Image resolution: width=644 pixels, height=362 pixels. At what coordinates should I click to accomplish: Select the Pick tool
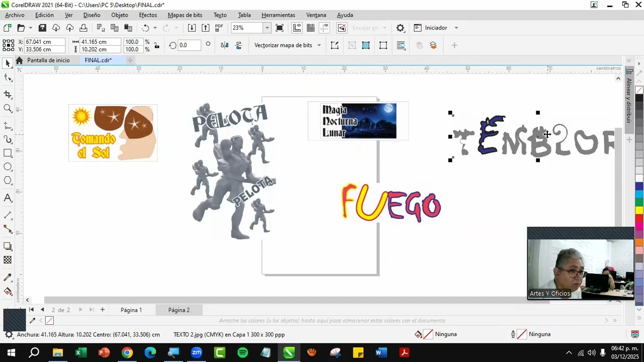[8, 63]
